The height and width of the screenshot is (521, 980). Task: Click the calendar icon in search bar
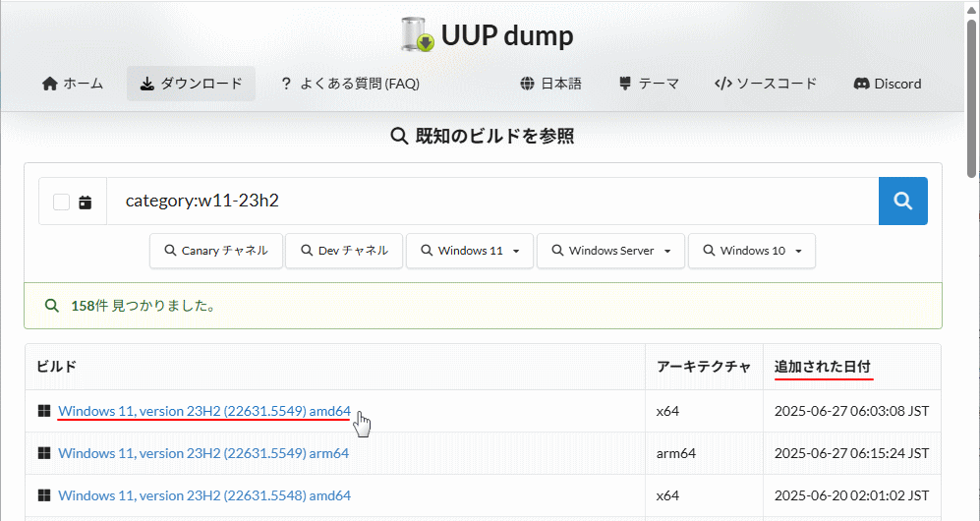[85, 202]
